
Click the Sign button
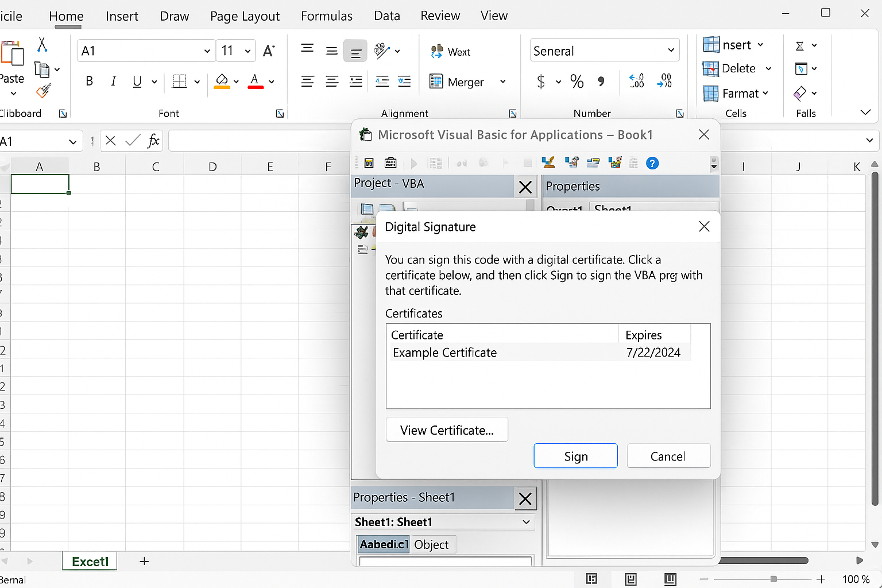pyautogui.click(x=575, y=456)
